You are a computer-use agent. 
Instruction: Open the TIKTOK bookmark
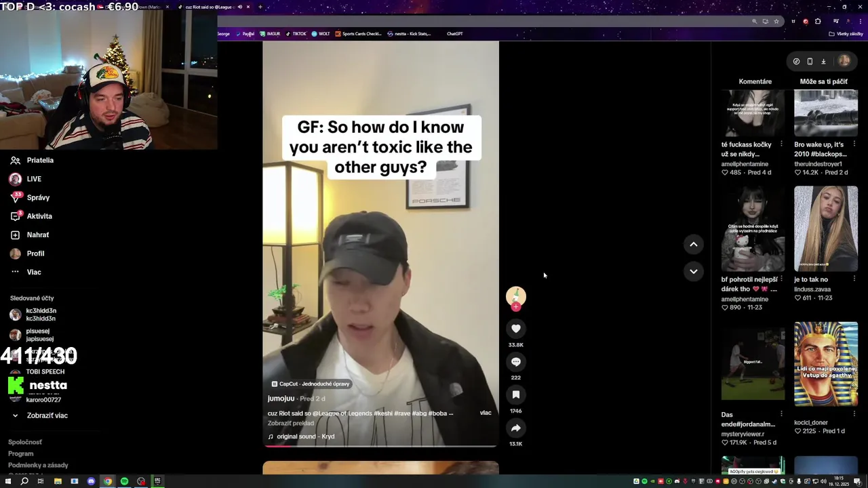296,33
